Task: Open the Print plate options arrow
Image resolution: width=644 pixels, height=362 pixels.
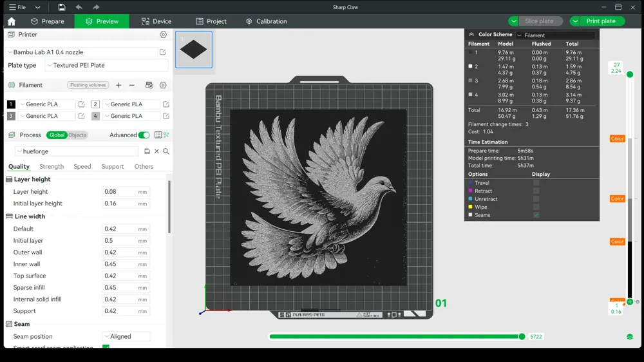Action: 575,21
